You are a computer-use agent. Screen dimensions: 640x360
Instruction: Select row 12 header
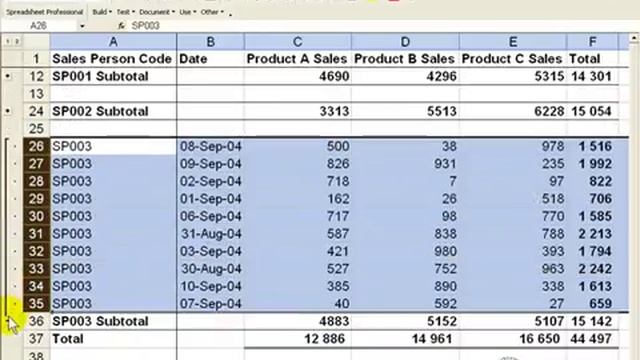(36, 76)
